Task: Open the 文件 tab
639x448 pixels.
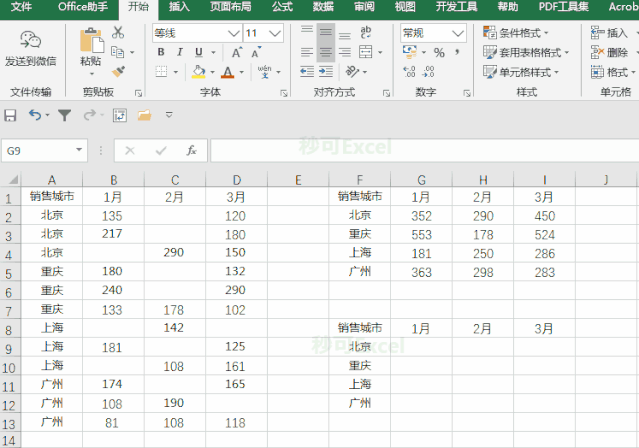Action: tap(21, 7)
